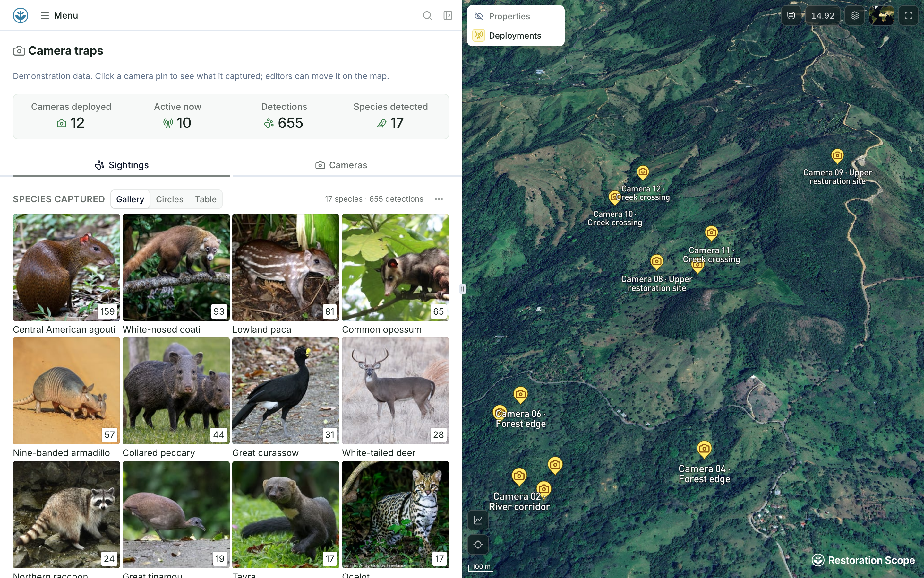Viewport: 924px width, 578px height.
Task: Open the species three-dot options menu
Action: tap(439, 199)
